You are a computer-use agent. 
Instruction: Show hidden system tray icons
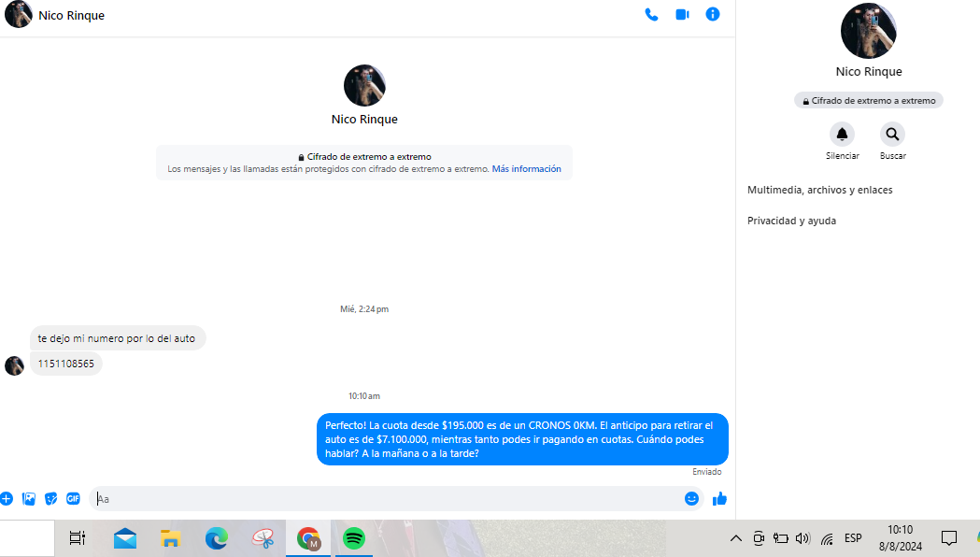point(735,538)
